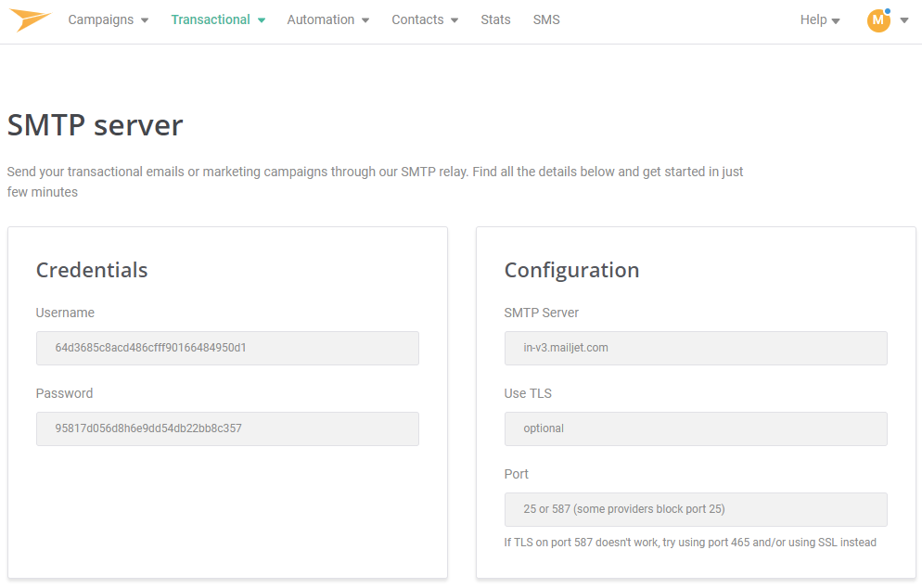Select the Username credential field
Image resolution: width=922 pixels, height=588 pixels.
coord(227,348)
